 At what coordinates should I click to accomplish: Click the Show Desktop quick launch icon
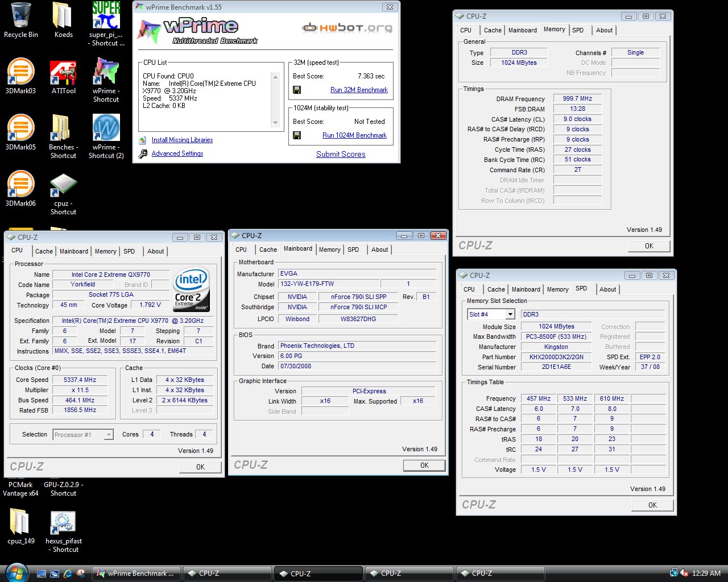[42, 573]
